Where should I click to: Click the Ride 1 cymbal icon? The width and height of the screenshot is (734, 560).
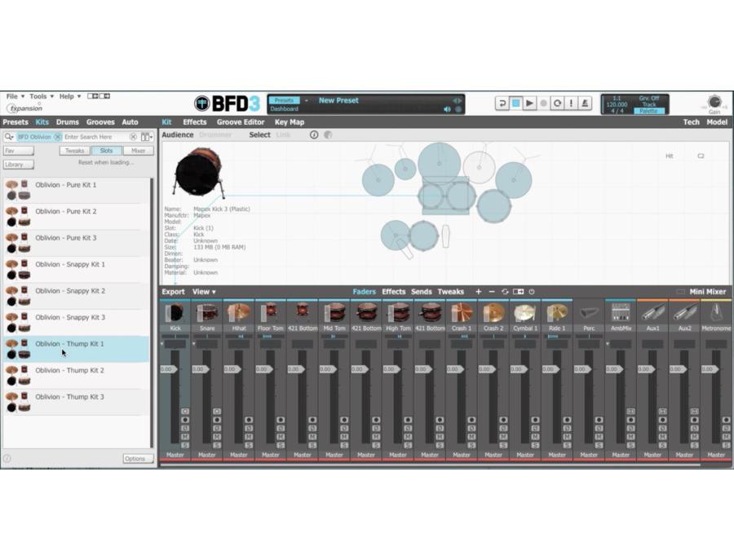(x=557, y=313)
